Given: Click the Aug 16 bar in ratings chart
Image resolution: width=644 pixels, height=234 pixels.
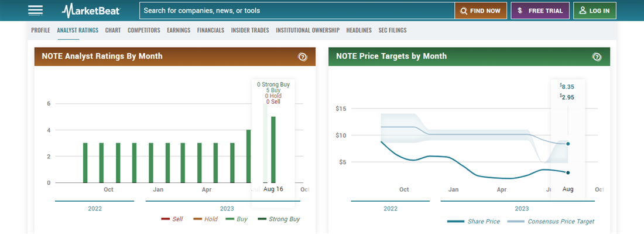Looking at the screenshot, I should click(273, 150).
